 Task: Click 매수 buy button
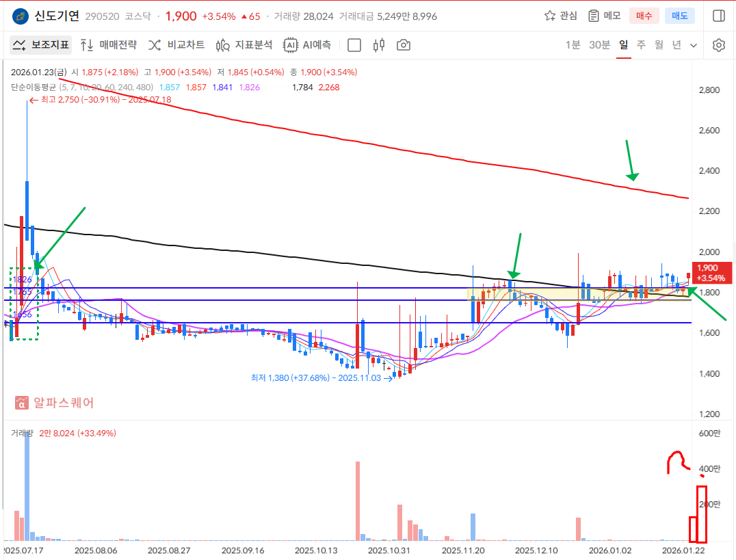click(x=644, y=16)
